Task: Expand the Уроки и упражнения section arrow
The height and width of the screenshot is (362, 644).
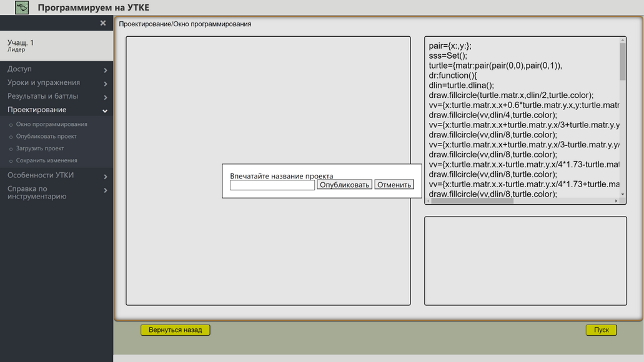Action: [106, 84]
